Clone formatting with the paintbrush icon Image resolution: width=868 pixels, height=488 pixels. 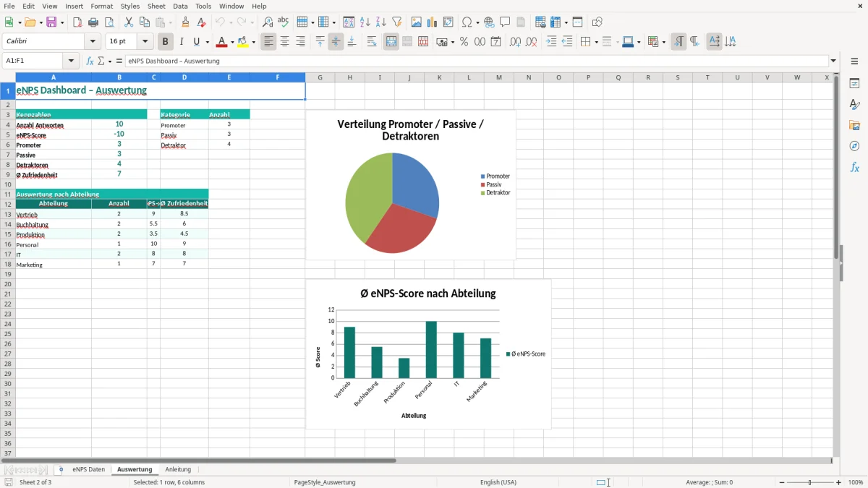186,22
